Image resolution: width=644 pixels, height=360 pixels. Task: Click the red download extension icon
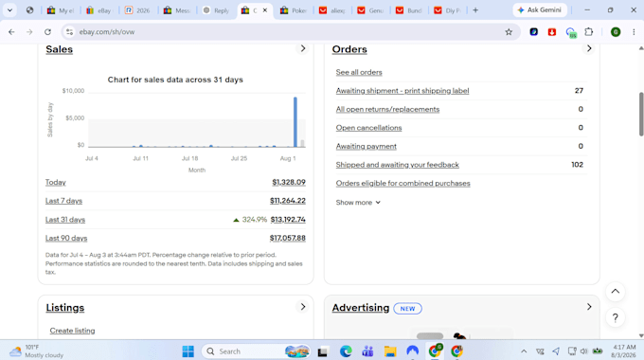pyautogui.click(x=552, y=32)
